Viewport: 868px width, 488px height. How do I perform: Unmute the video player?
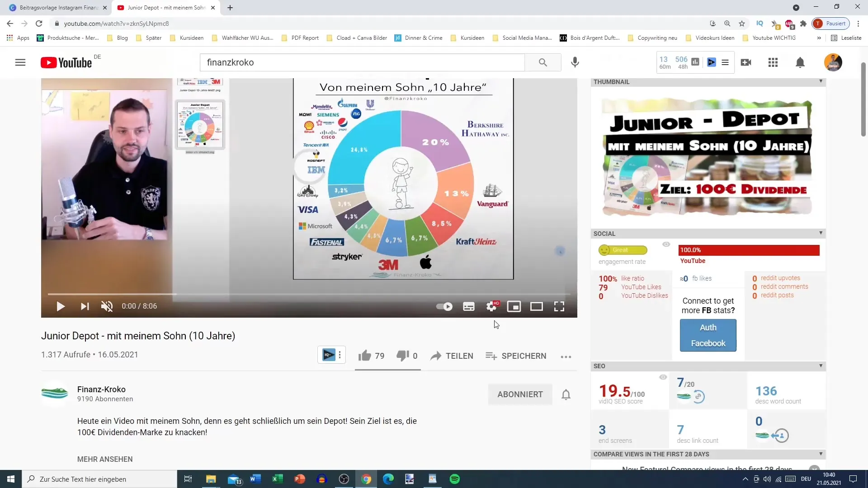coord(107,306)
